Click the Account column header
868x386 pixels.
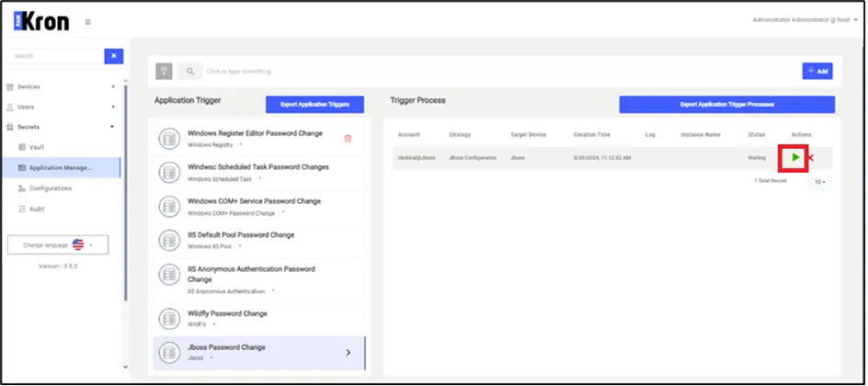pyautogui.click(x=408, y=134)
